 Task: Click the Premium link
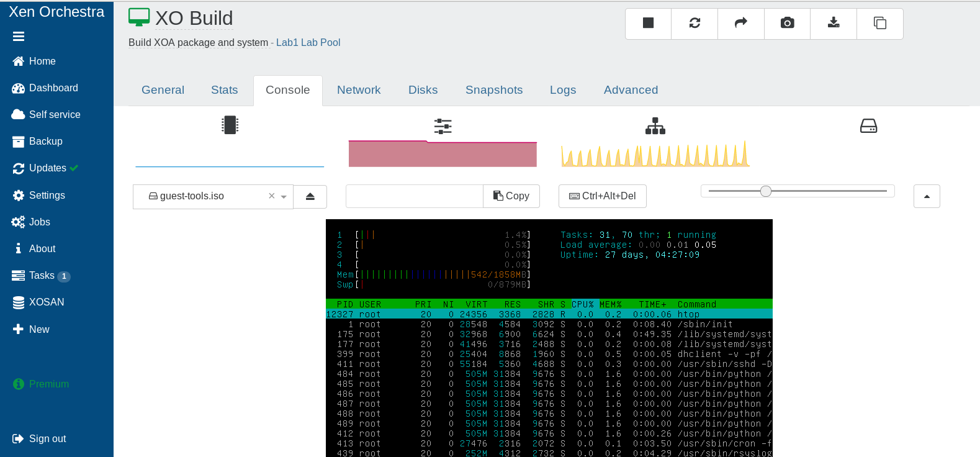point(41,384)
